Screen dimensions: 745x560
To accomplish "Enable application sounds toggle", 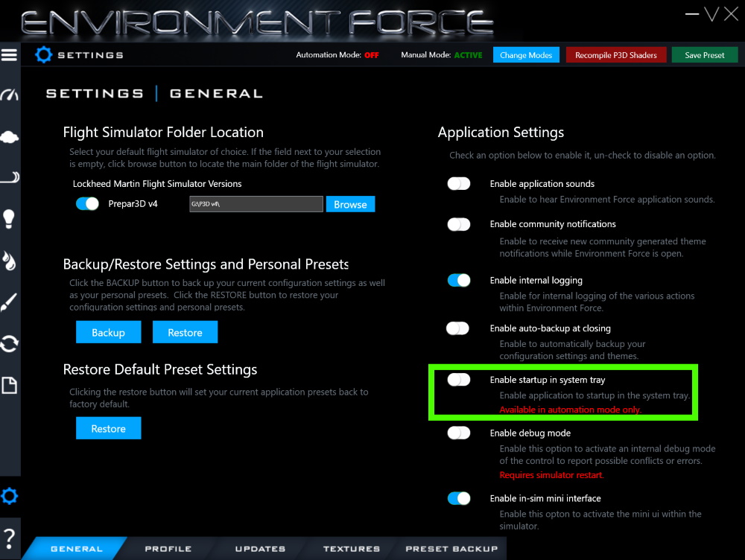I will coord(458,183).
